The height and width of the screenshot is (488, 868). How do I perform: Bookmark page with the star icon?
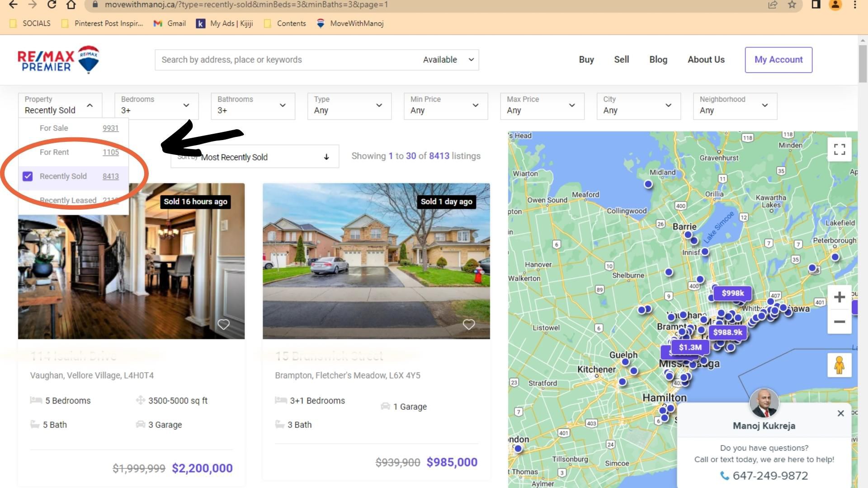(x=792, y=5)
